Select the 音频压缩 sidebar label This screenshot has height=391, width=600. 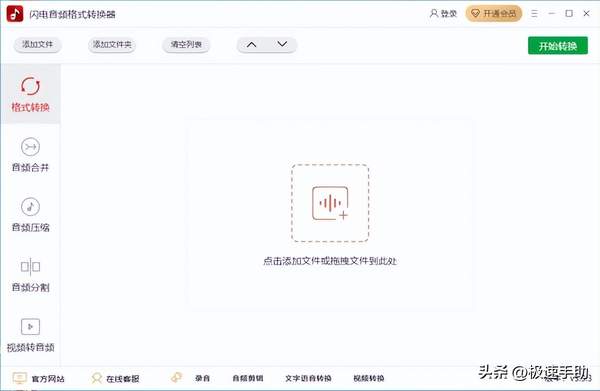[30, 227]
